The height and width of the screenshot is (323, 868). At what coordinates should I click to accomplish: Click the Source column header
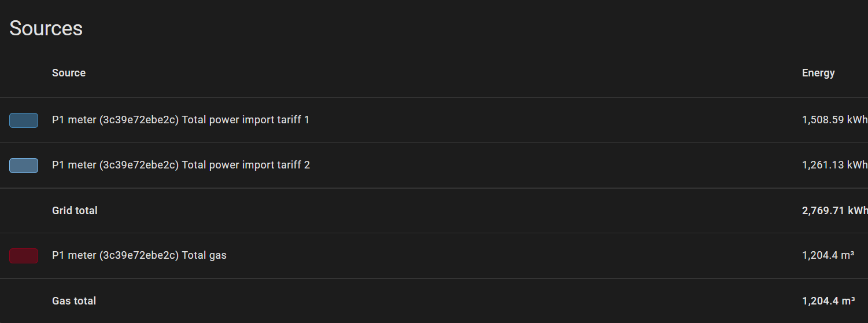click(x=69, y=73)
